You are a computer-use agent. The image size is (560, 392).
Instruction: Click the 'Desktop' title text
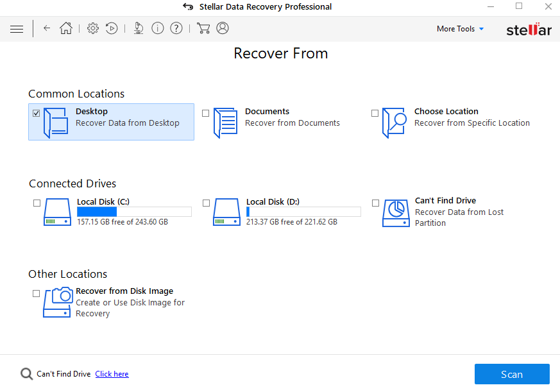tap(92, 112)
